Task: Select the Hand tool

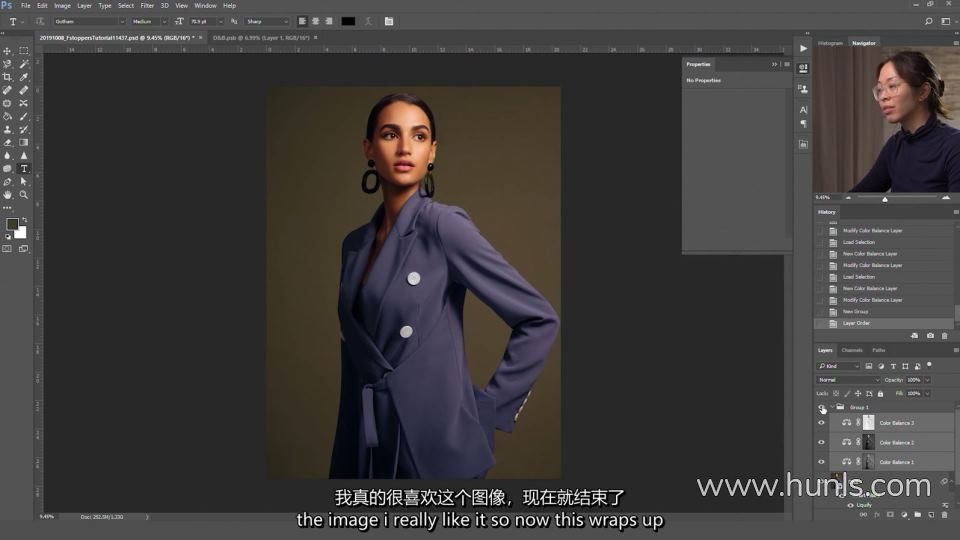Action: (7, 195)
